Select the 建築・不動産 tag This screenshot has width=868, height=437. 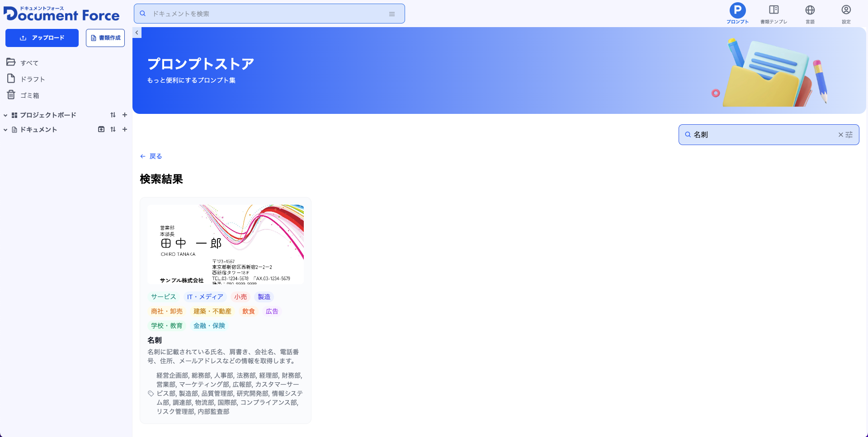[x=212, y=311]
